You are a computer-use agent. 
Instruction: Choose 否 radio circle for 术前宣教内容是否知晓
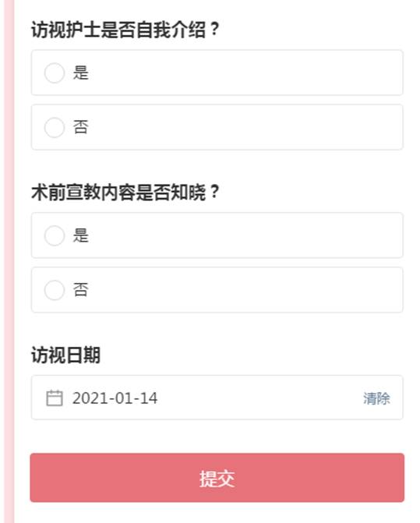point(55,290)
